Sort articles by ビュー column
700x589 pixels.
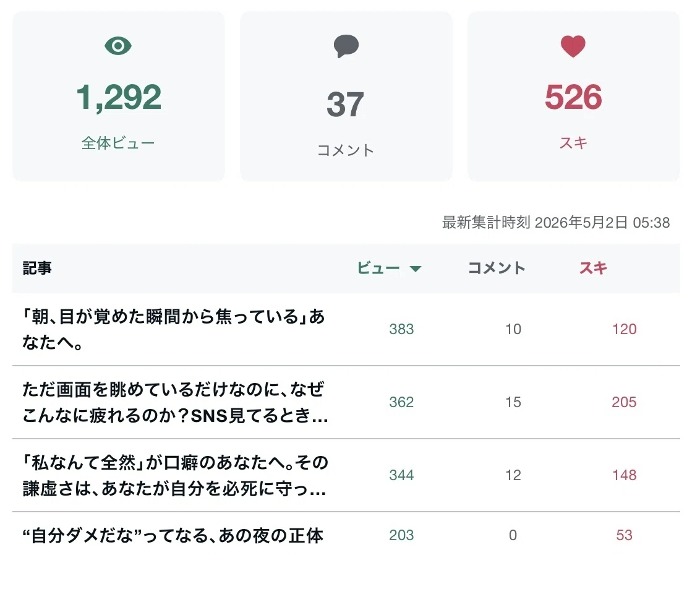[378, 268]
